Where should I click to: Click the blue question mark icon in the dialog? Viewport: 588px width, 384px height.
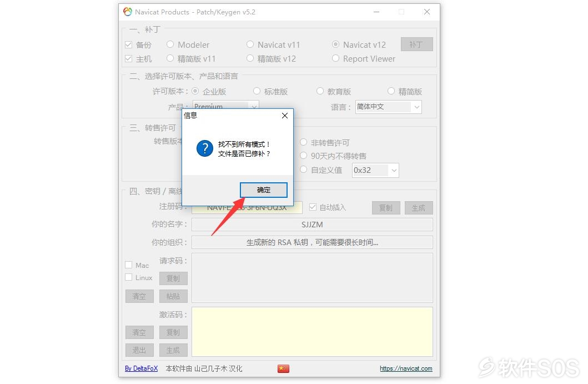point(205,148)
